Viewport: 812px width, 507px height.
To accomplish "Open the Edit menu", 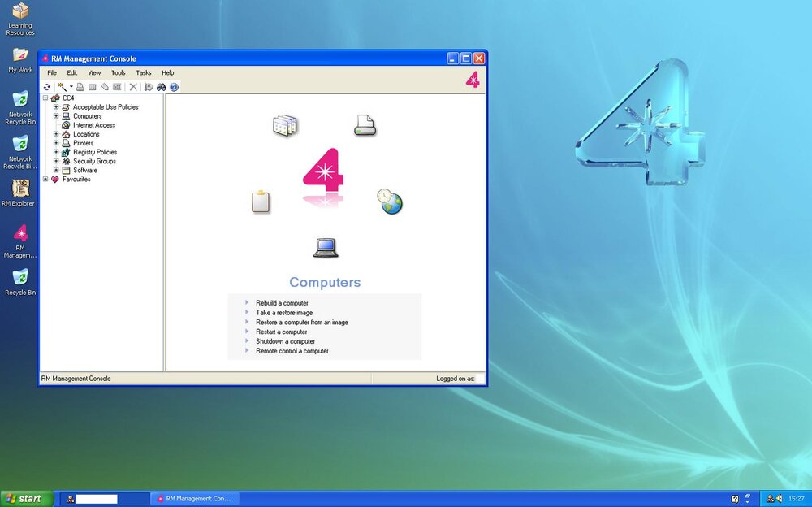I will (72, 73).
